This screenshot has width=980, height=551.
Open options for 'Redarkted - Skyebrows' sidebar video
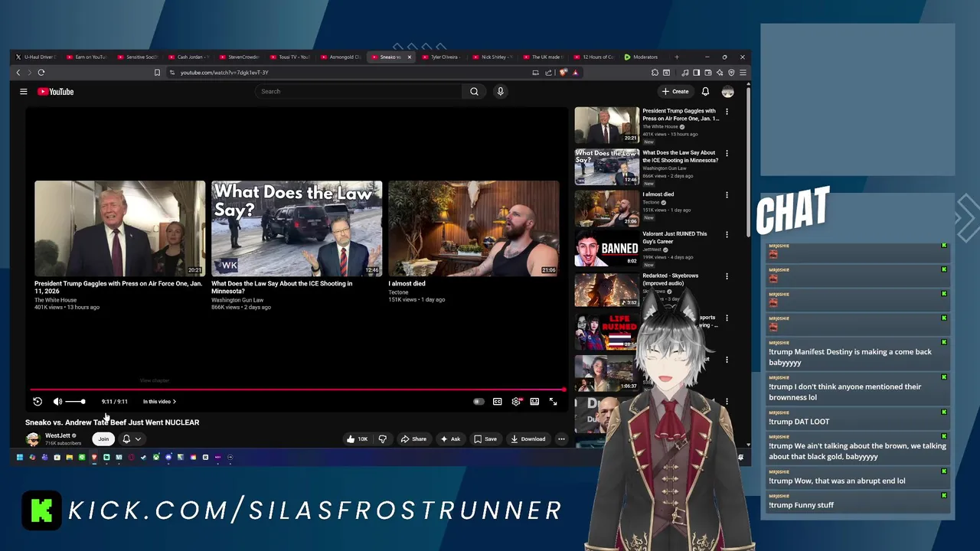727,276
